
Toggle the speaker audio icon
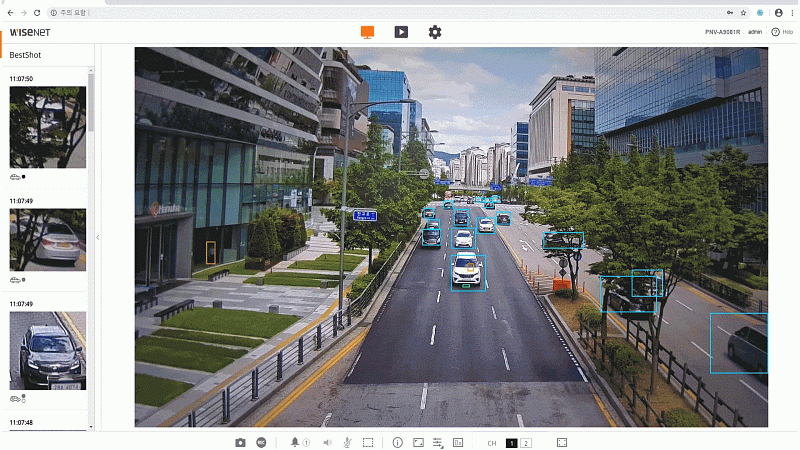327,442
